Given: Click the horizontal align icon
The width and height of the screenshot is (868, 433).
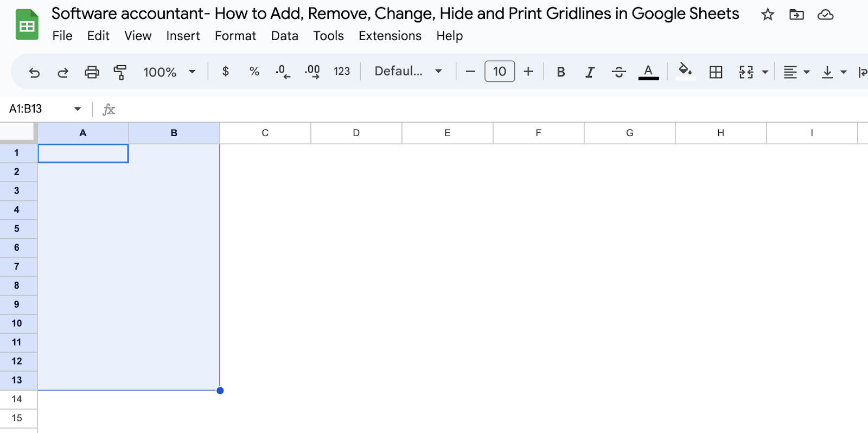Looking at the screenshot, I should point(790,72).
